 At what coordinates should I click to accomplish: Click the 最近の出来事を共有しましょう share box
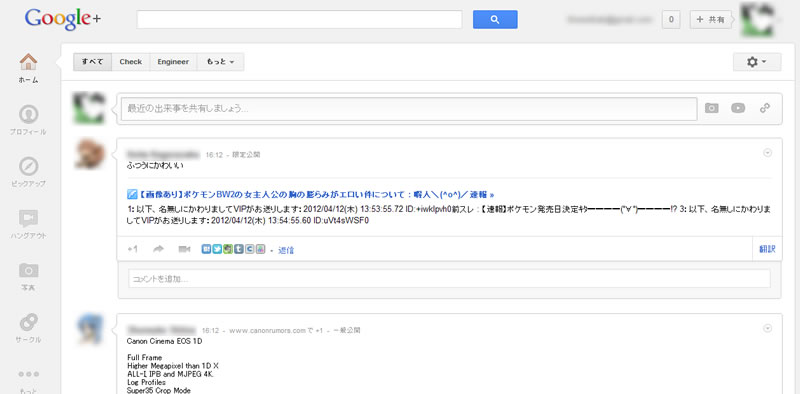click(x=409, y=109)
